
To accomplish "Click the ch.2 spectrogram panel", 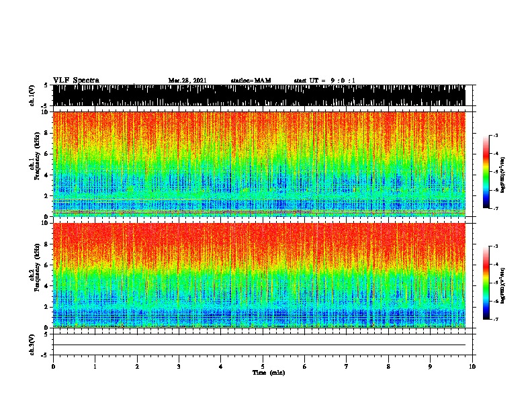I will pos(259,275).
